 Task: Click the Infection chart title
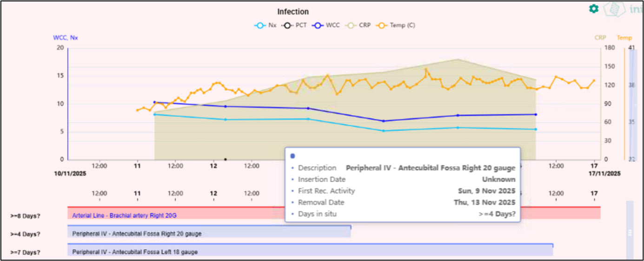[x=293, y=12]
